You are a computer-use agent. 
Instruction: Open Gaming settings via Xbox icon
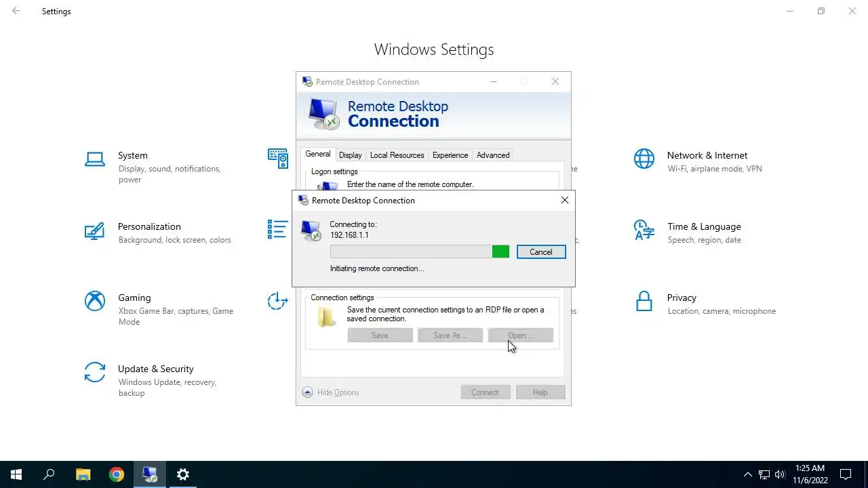point(95,301)
